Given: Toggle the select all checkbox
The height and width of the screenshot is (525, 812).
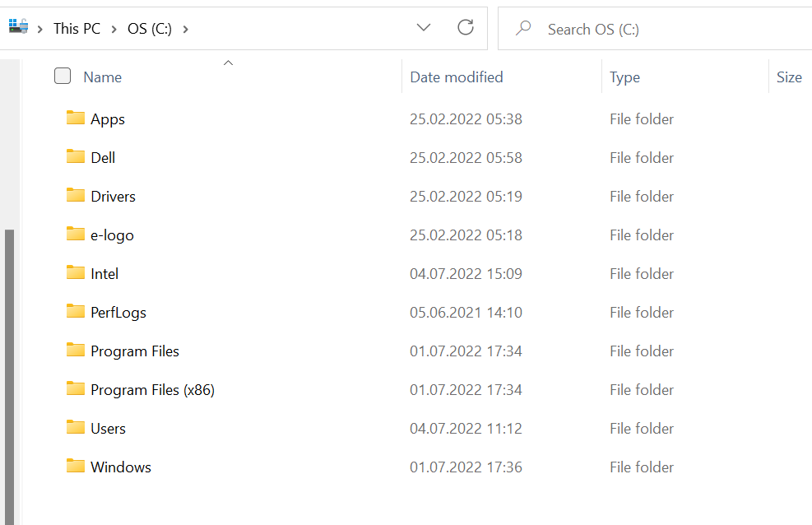Looking at the screenshot, I should point(63,77).
